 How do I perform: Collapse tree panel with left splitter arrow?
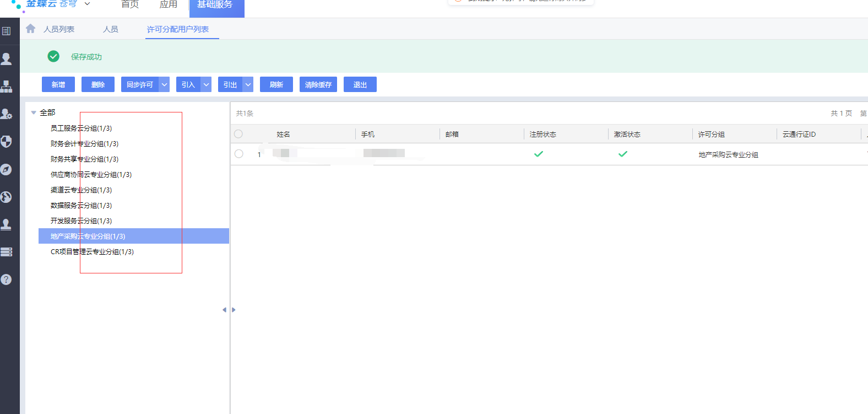pyautogui.click(x=224, y=310)
